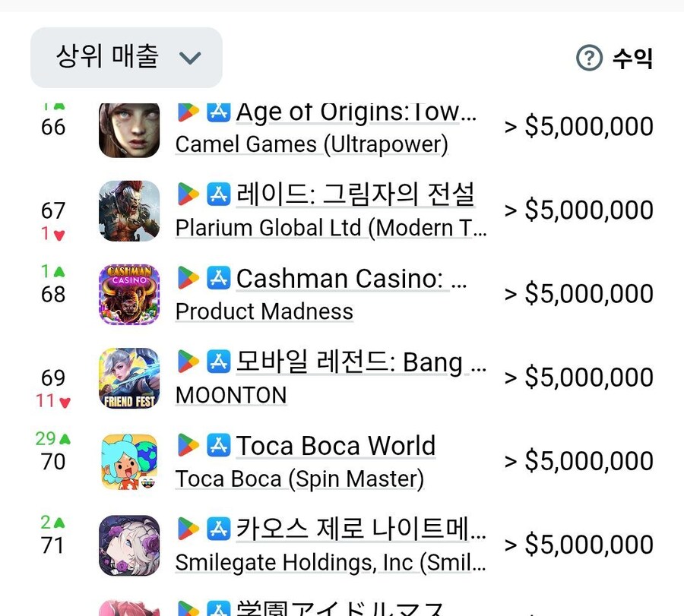
Task: Click the help question mark next to 수익
Action: (588, 57)
